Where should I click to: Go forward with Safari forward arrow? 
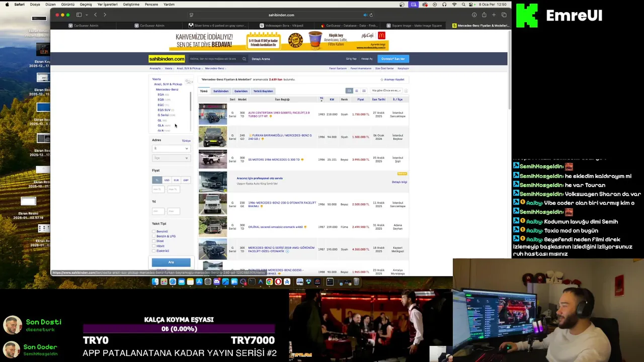[105, 15]
